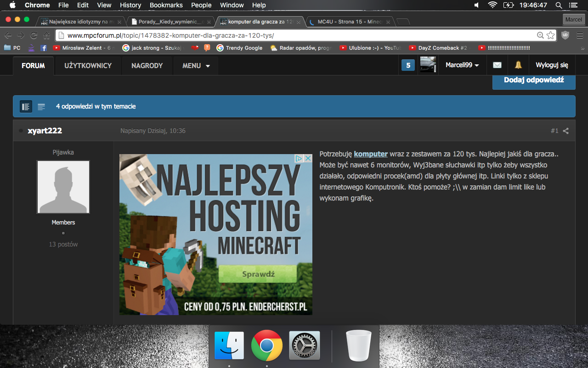The width and height of the screenshot is (588, 368).
Task: Go forward with browser forward arrow
Action: click(x=21, y=35)
